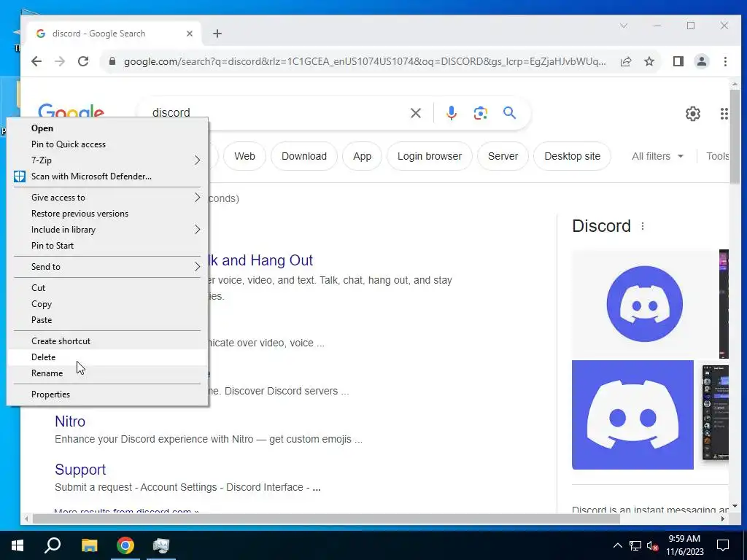Viewport: 747px width, 560px height.
Task: Expand the 7-Zip submenu
Action: [107, 160]
